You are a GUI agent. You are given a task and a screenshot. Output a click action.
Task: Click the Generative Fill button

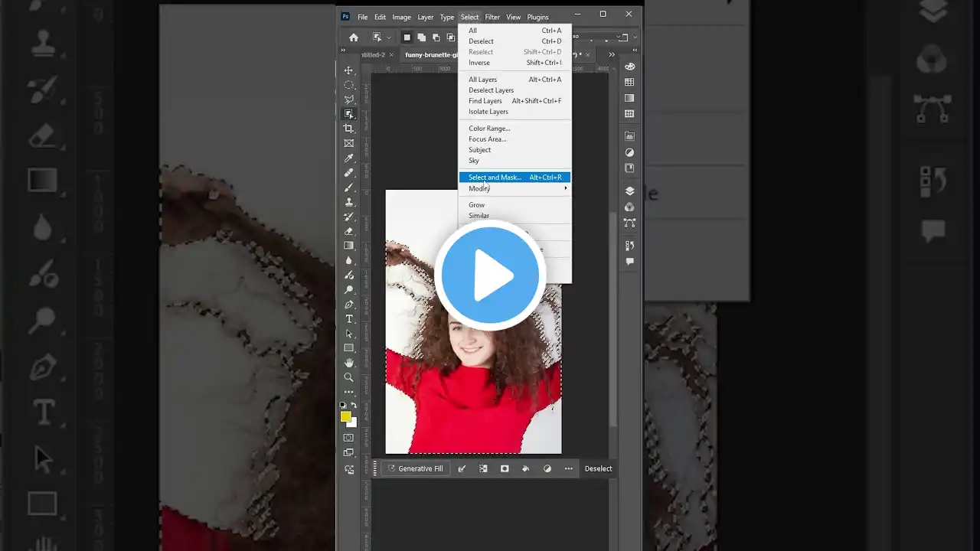point(415,468)
